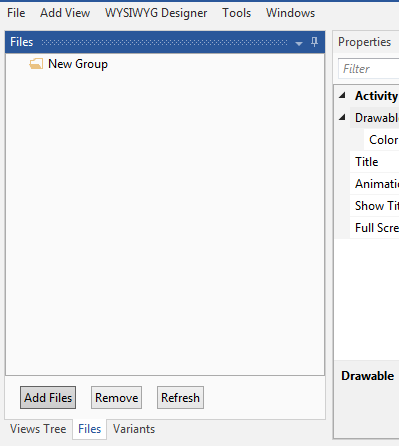The width and height of the screenshot is (399, 446).
Task: Click the Remove button
Action: click(116, 398)
